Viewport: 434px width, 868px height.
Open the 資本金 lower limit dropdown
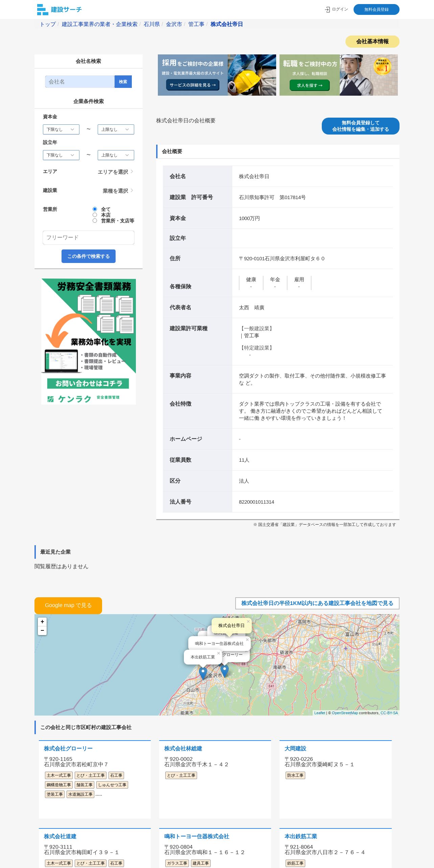point(61,129)
